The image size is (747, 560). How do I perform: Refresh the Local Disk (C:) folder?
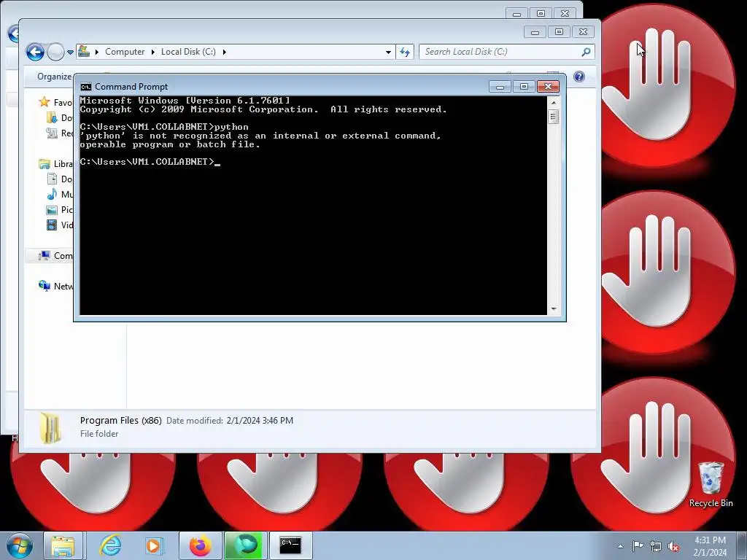click(x=404, y=52)
